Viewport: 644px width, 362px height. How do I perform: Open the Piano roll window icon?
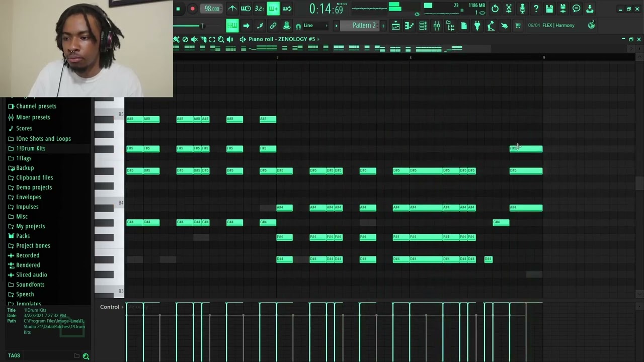(410, 26)
